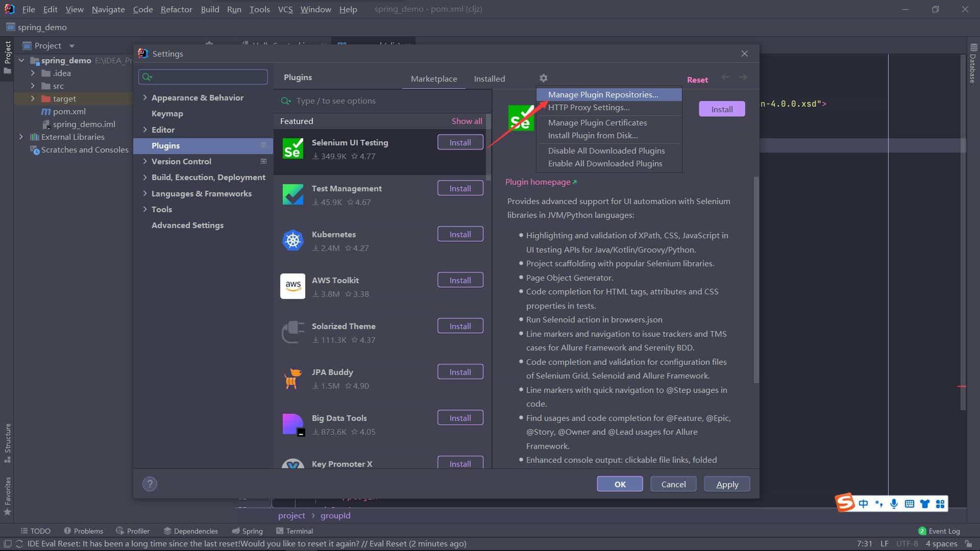Click the Kubernetes plugin icon
Image resolution: width=980 pixels, height=551 pixels.
point(293,240)
